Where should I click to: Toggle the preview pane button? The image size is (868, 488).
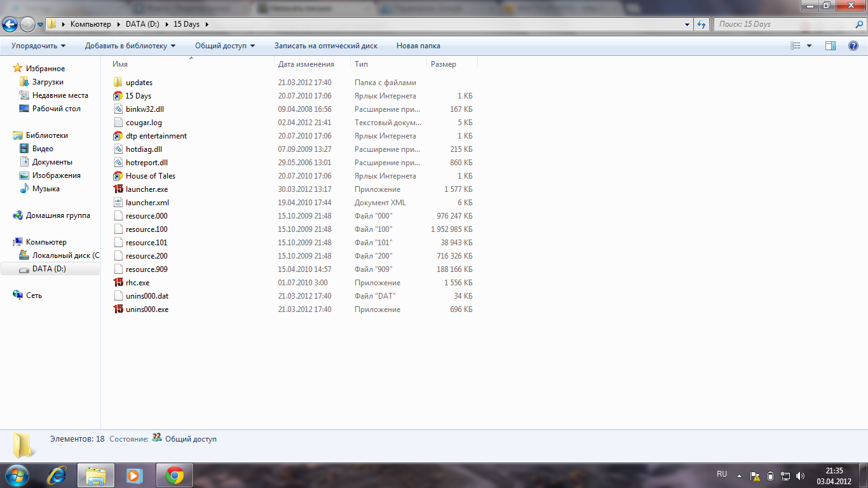pyautogui.click(x=831, y=46)
